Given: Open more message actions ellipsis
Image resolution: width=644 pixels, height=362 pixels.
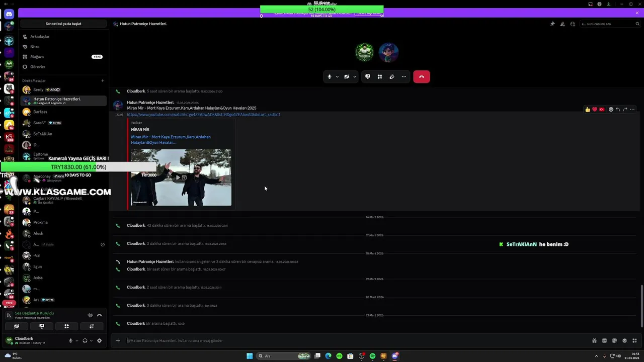Looking at the screenshot, I should 632,109.
